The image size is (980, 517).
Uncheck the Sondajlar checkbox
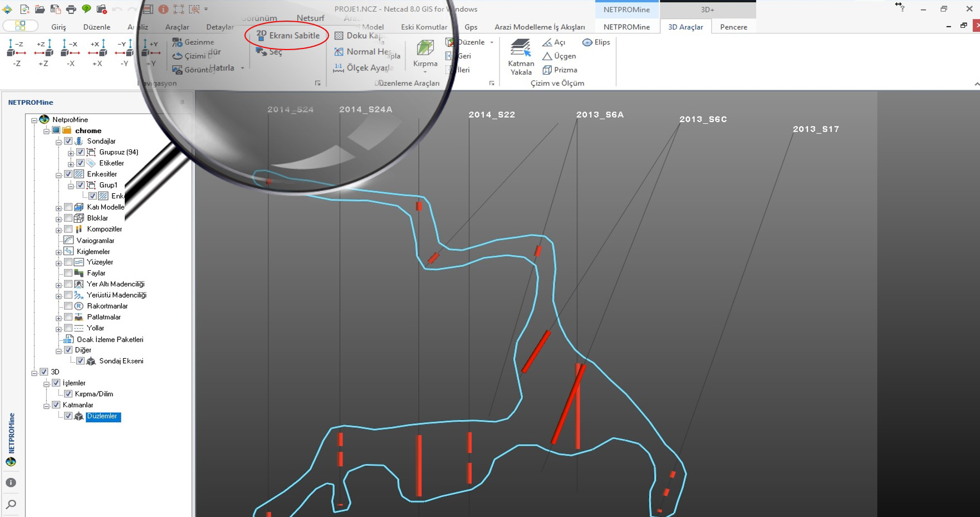[68, 142]
